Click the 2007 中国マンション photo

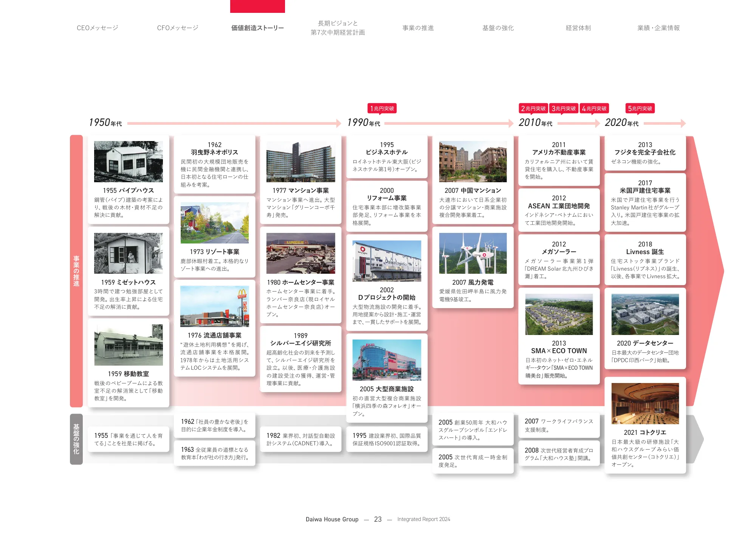[473, 162]
